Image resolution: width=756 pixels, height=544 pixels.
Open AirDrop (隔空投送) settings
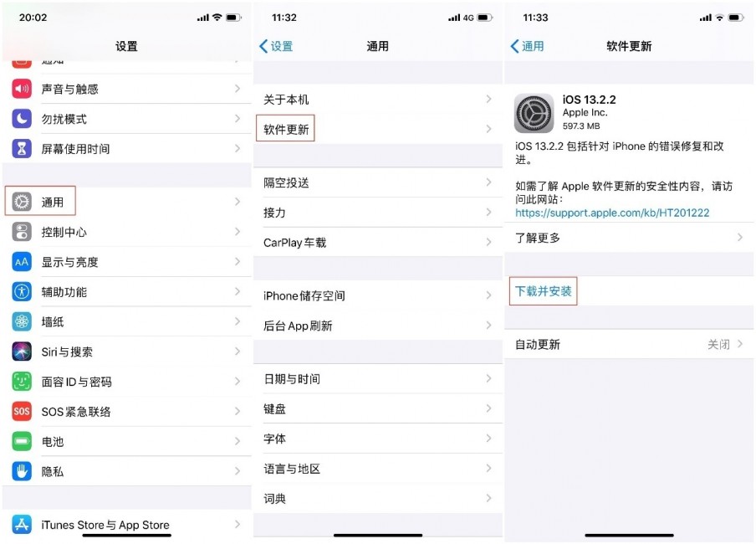click(377, 182)
